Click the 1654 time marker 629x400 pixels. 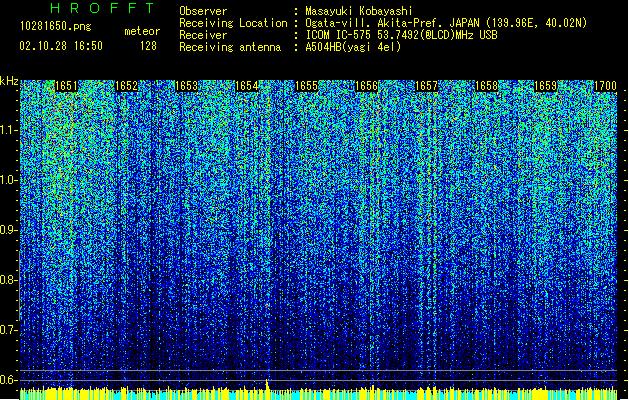pos(246,86)
